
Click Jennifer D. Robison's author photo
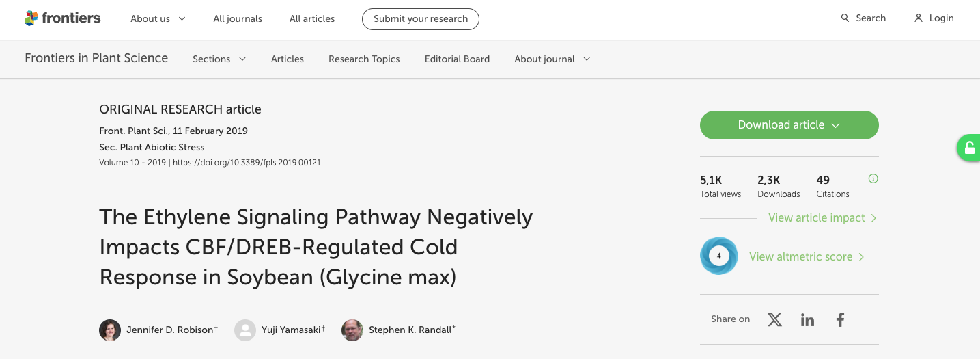coord(110,330)
